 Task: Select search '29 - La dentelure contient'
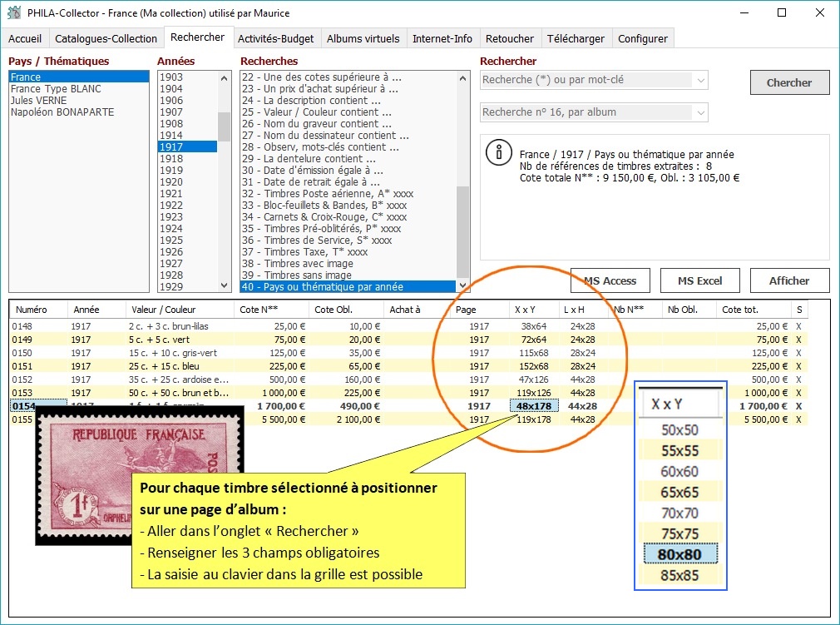point(348,159)
